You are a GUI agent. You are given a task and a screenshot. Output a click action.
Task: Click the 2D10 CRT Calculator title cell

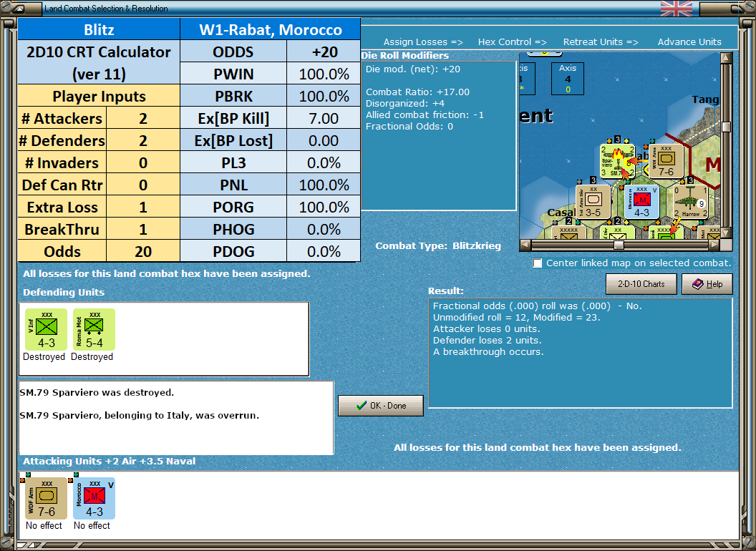click(x=99, y=63)
